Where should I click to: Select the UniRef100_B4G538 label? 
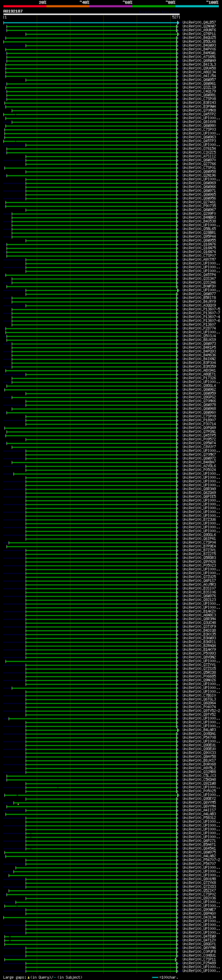(199, 221)
